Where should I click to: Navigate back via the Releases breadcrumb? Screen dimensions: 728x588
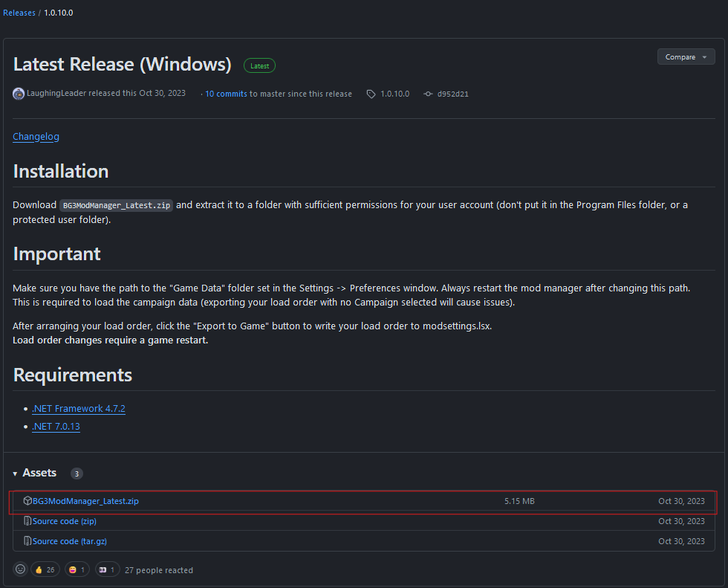pos(19,12)
